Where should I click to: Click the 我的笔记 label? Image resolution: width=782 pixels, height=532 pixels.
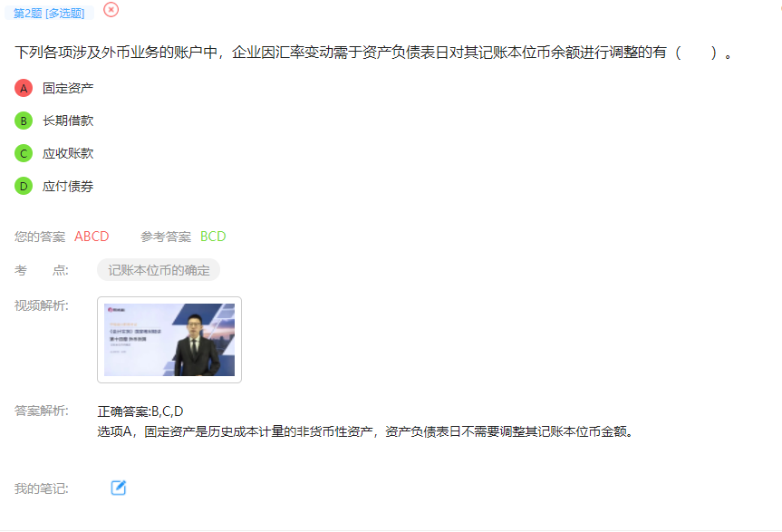coord(42,488)
